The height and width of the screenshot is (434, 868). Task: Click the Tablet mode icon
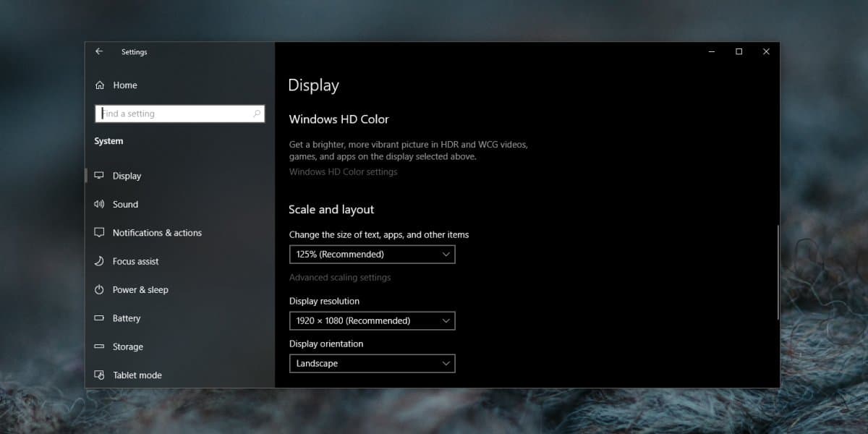click(x=100, y=375)
